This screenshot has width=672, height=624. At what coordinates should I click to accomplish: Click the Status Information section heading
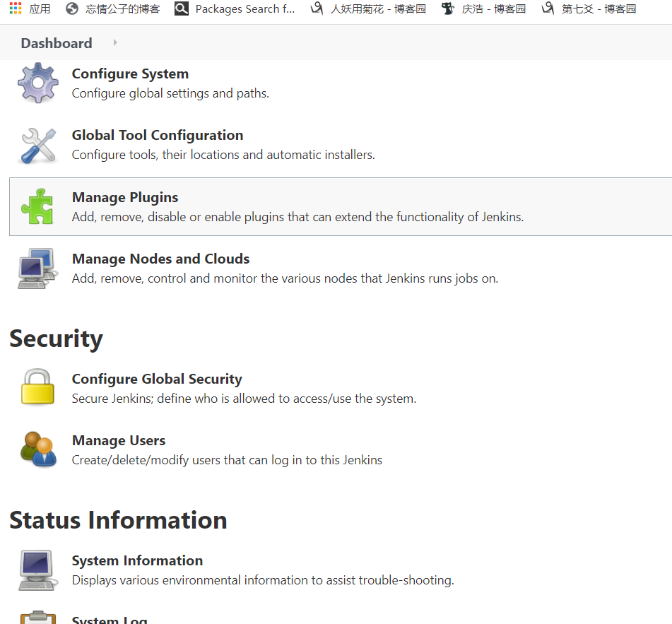pyautogui.click(x=118, y=520)
